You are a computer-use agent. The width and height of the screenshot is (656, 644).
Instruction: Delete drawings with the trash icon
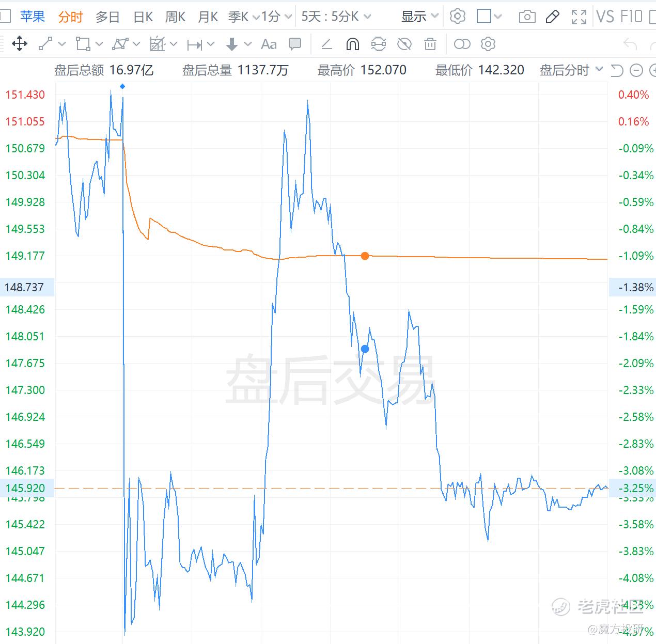[430, 44]
